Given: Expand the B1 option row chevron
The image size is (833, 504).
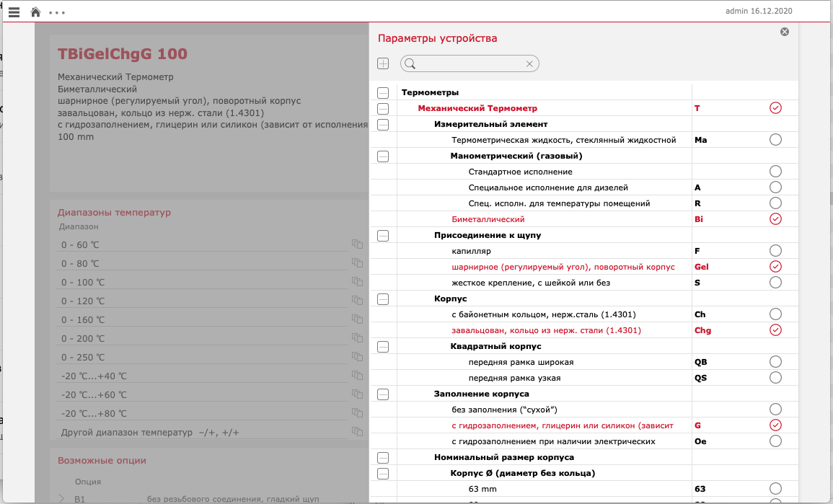Looking at the screenshot, I should point(61,499).
